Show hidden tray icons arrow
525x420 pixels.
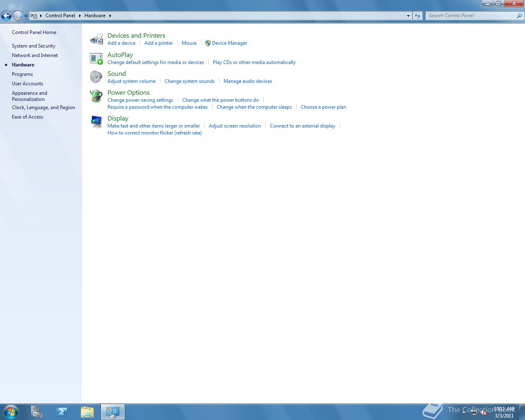(464, 412)
